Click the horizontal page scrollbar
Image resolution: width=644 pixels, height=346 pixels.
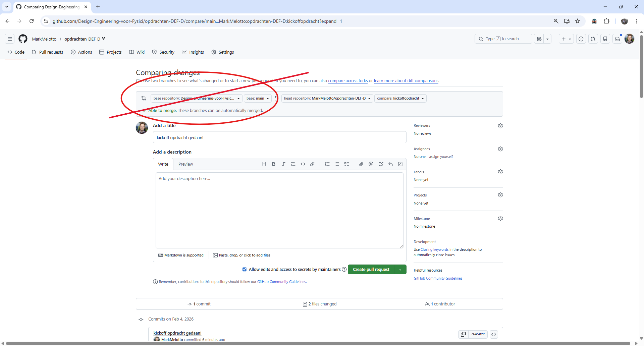tap(318, 343)
